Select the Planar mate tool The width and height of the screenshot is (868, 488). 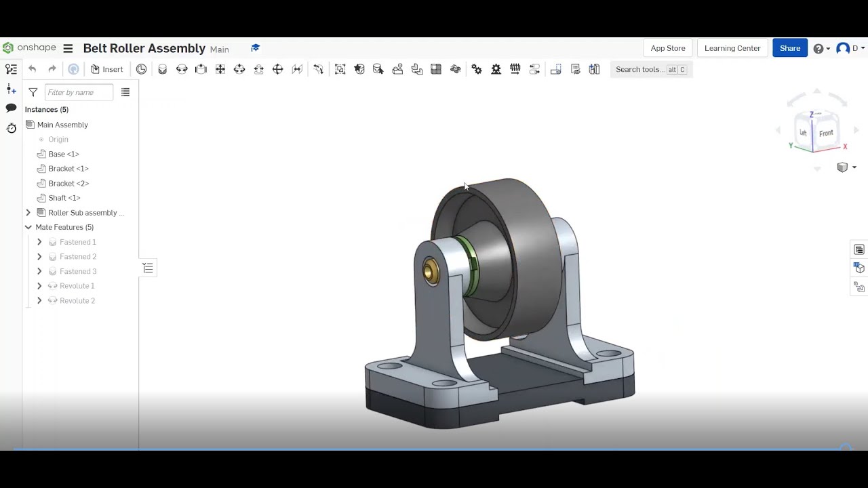point(220,69)
